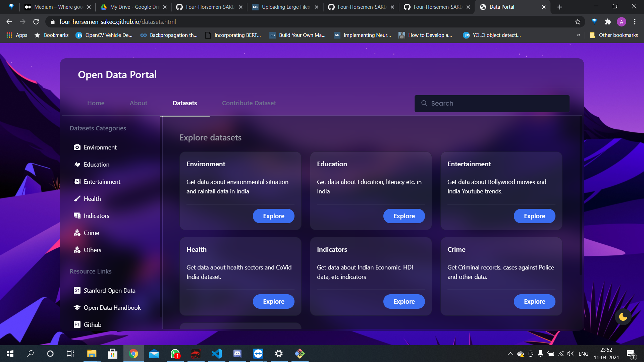Open the Github resource link
This screenshot has width=644, height=362.
tap(92, 325)
